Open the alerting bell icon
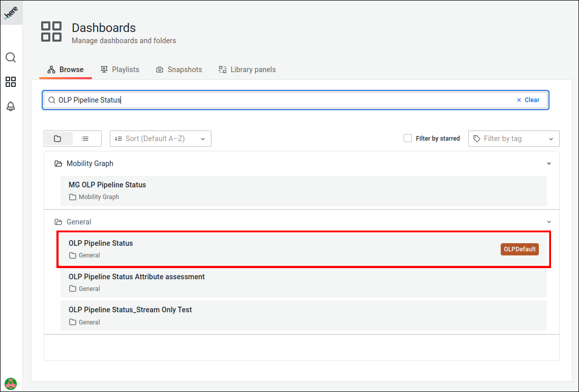The image size is (579, 392). (x=11, y=106)
